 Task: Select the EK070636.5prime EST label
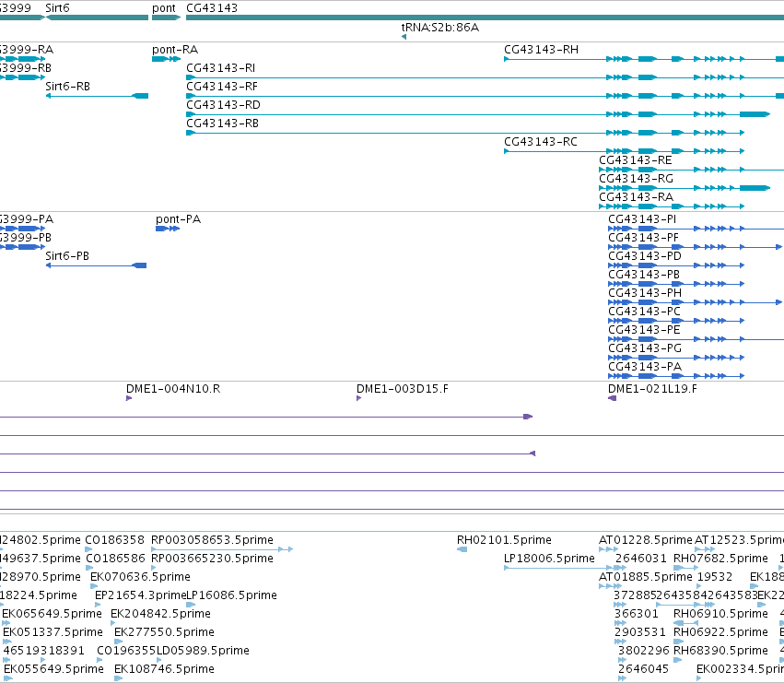point(140,577)
